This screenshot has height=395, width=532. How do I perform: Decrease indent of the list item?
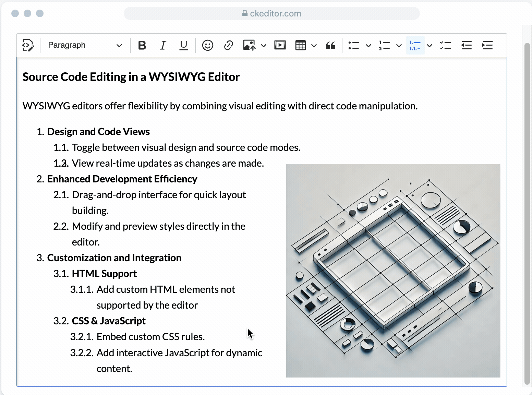467,45
